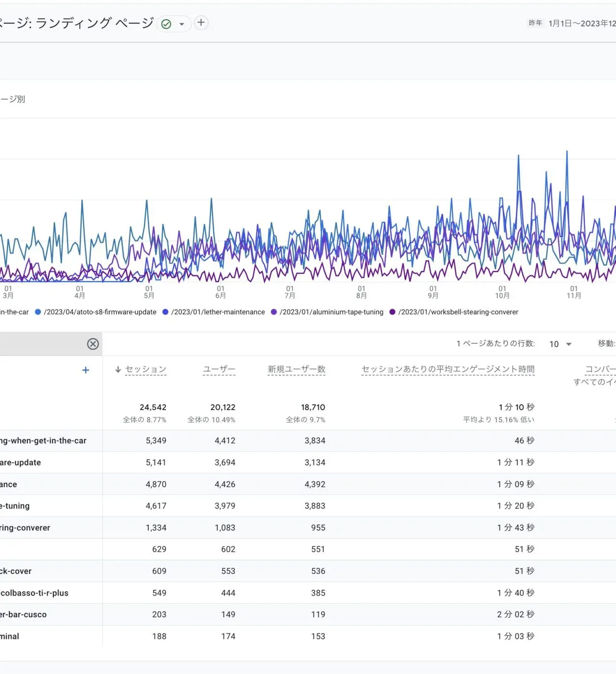The height and width of the screenshot is (674, 616).
Task: Select legend label /2023/01/worksbell-stearing-converer
Action: [x=458, y=312]
